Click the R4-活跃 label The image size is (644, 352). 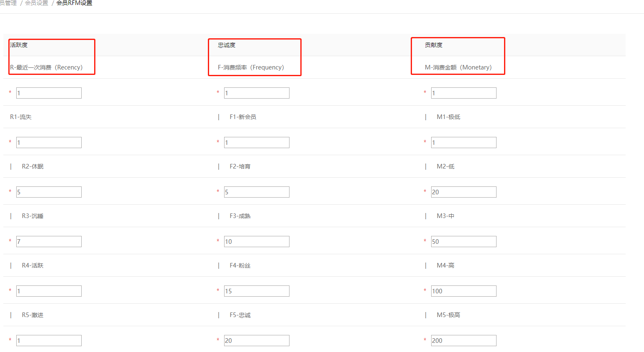(x=32, y=265)
